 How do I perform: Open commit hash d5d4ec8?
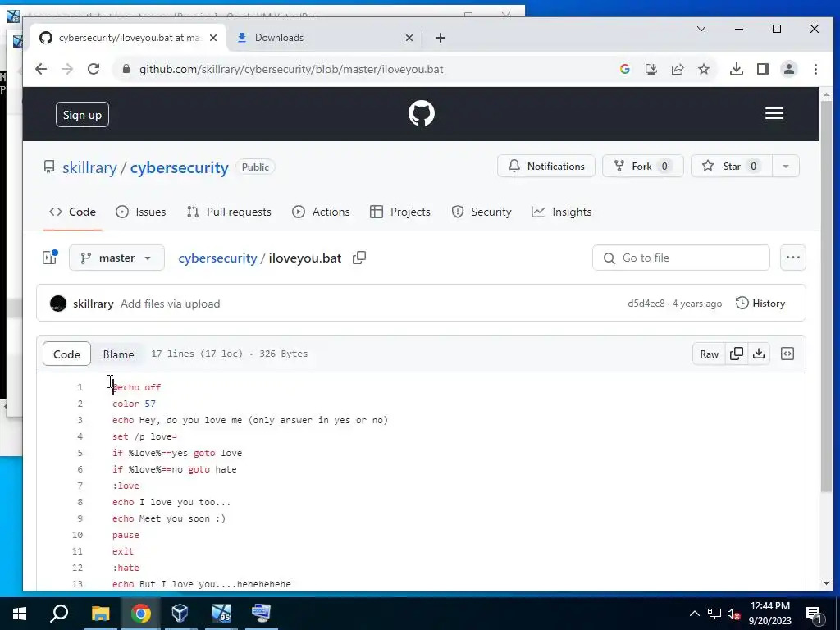pos(646,304)
